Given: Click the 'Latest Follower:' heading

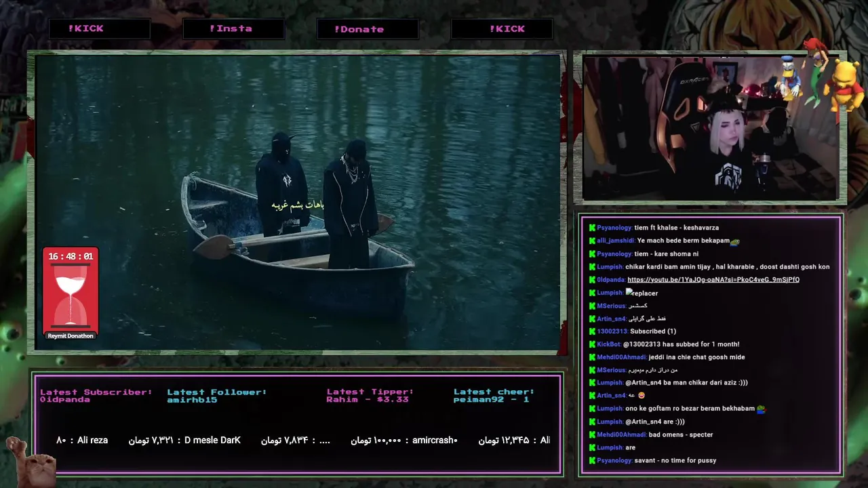Looking at the screenshot, I should pyautogui.click(x=217, y=392).
